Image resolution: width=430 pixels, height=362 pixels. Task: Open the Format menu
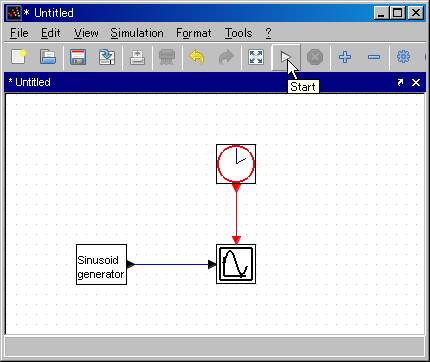pyautogui.click(x=193, y=33)
